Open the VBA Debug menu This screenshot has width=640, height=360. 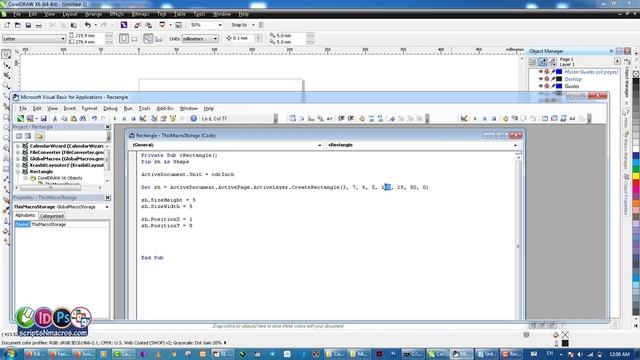pyautogui.click(x=110, y=109)
